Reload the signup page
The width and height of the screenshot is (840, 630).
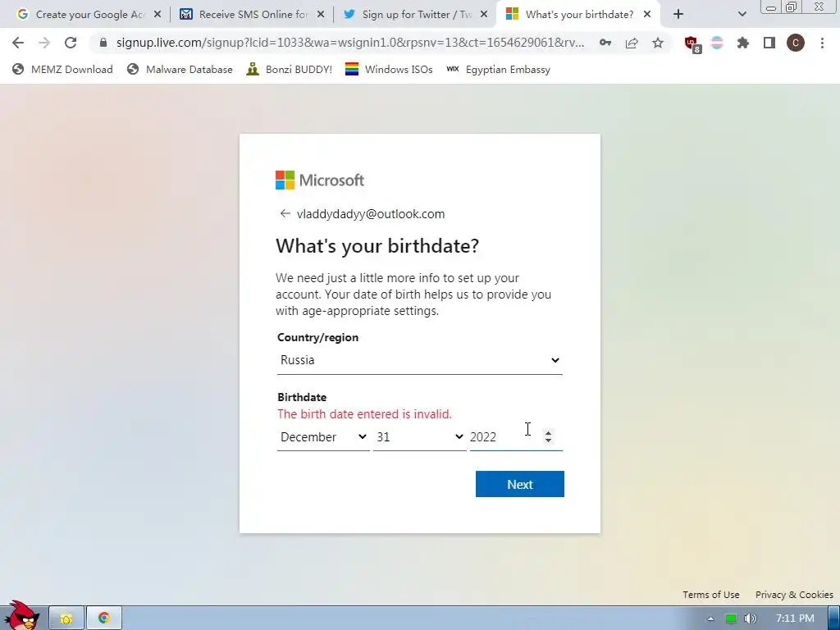pyautogui.click(x=71, y=43)
